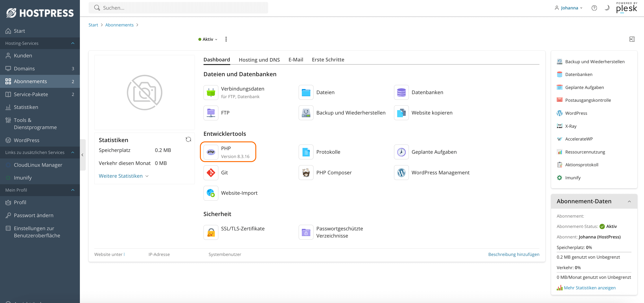Image resolution: width=644 pixels, height=303 pixels.
Task: Go to Start in sidebar
Action: [40, 31]
